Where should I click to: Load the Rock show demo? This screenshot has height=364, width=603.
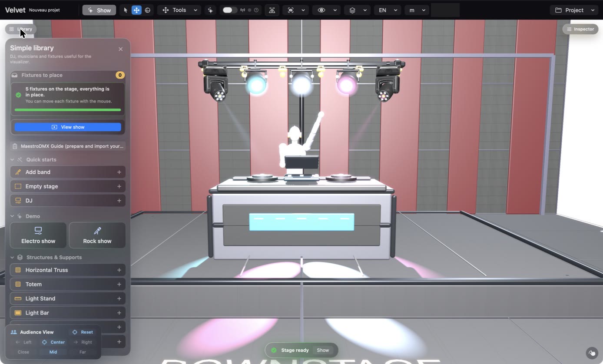coord(97,235)
